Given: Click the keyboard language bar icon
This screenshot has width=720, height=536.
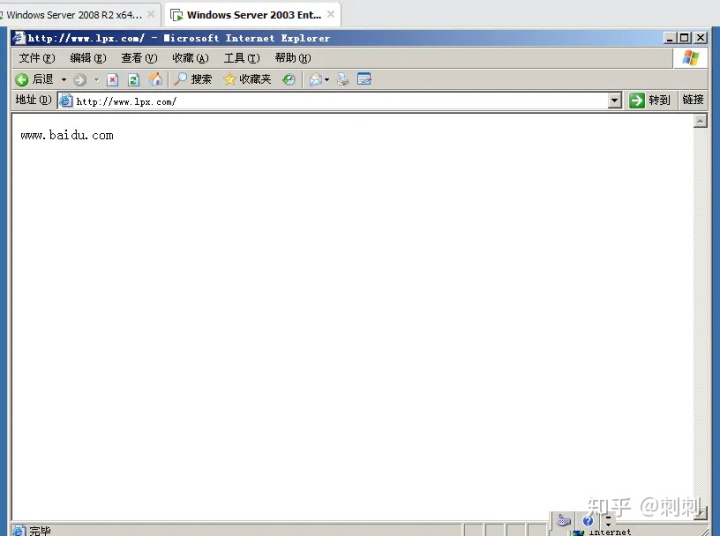Looking at the screenshot, I should pos(563,521).
